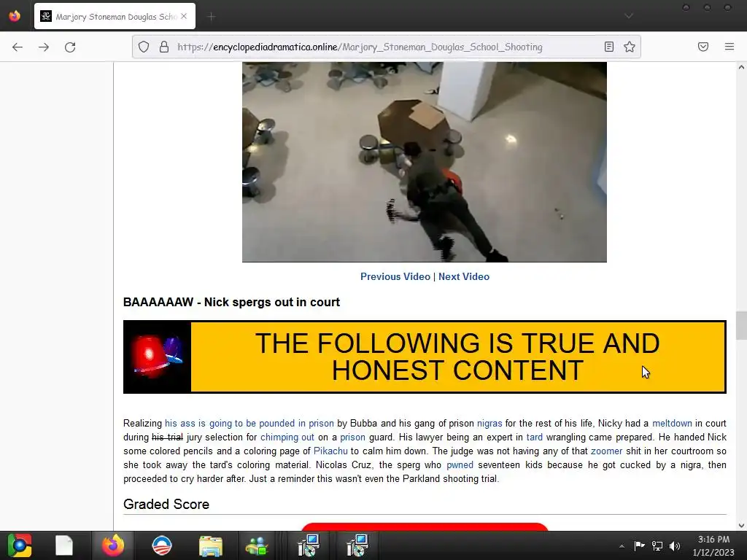Open the 'Pikachu' link
Image resolution: width=747 pixels, height=560 pixels.
tap(330, 451)
